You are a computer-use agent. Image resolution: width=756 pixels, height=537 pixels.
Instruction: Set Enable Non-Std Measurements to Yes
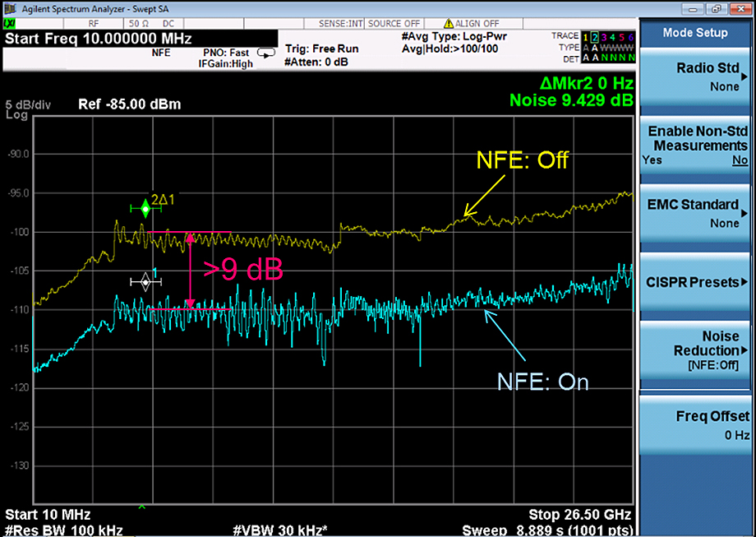652,160
